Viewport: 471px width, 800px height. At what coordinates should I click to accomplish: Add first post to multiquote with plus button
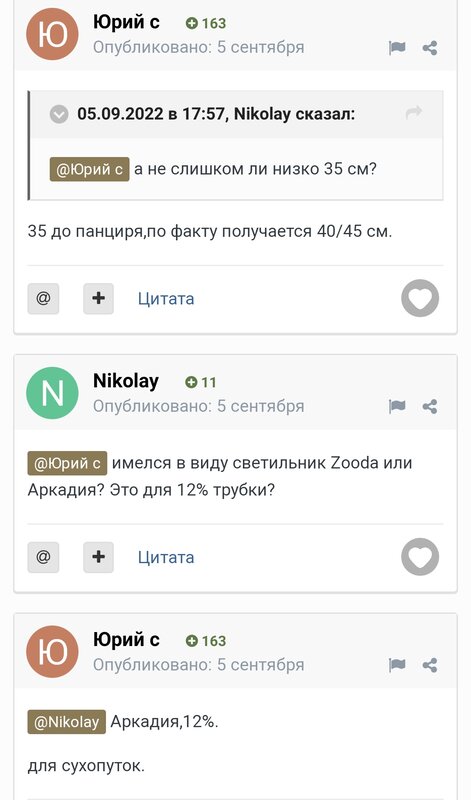pyautogui.click(x=98, y=298)
